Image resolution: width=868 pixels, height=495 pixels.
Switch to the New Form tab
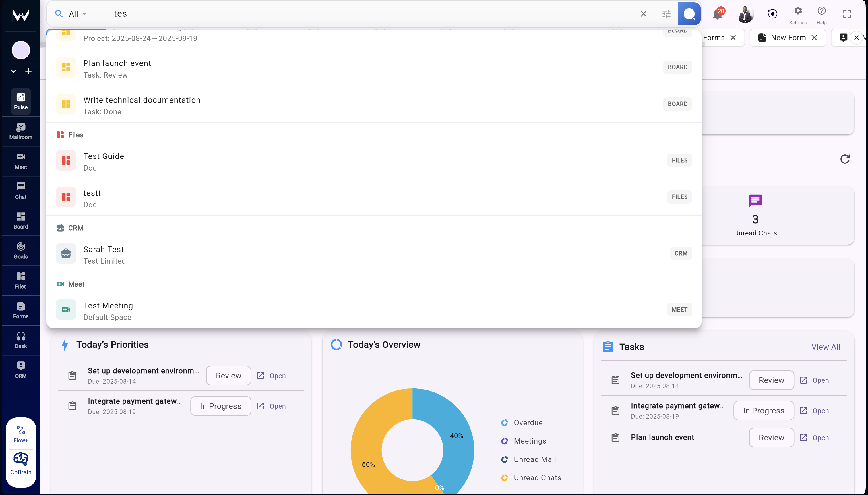pyautogui.click(x=788, y=37)
